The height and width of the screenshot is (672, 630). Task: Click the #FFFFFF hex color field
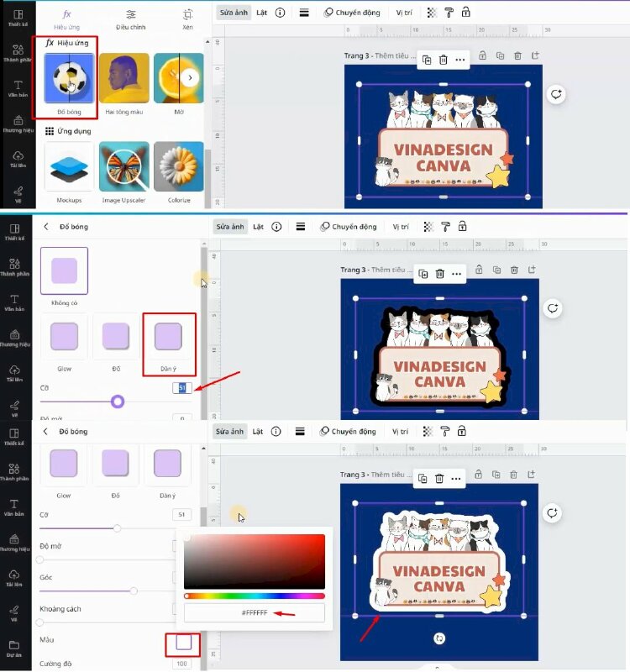point(255,613)
